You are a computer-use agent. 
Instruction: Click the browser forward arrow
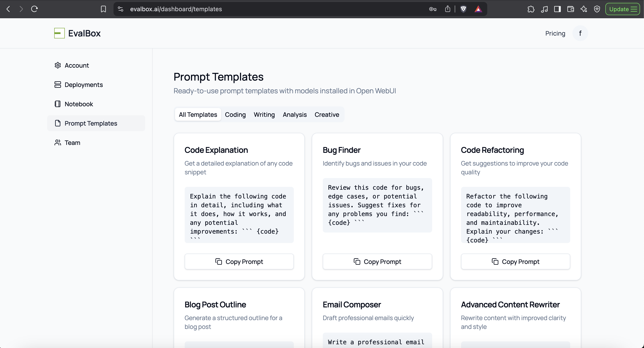(21, 9)
